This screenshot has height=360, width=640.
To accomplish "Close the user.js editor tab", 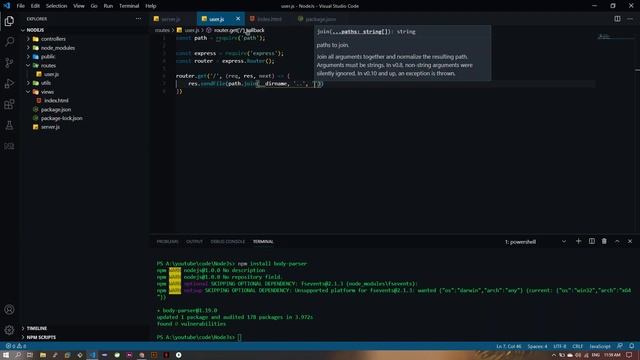I will 238,19.
